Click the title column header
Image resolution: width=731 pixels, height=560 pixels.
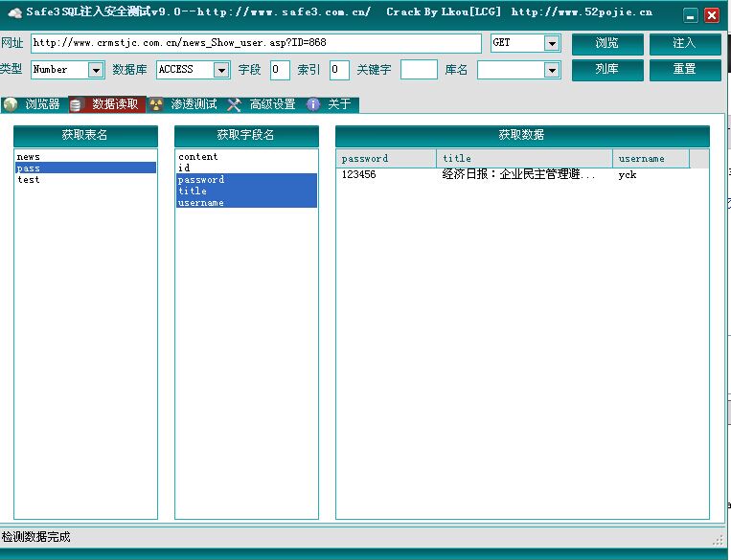[x=524, y=159]
